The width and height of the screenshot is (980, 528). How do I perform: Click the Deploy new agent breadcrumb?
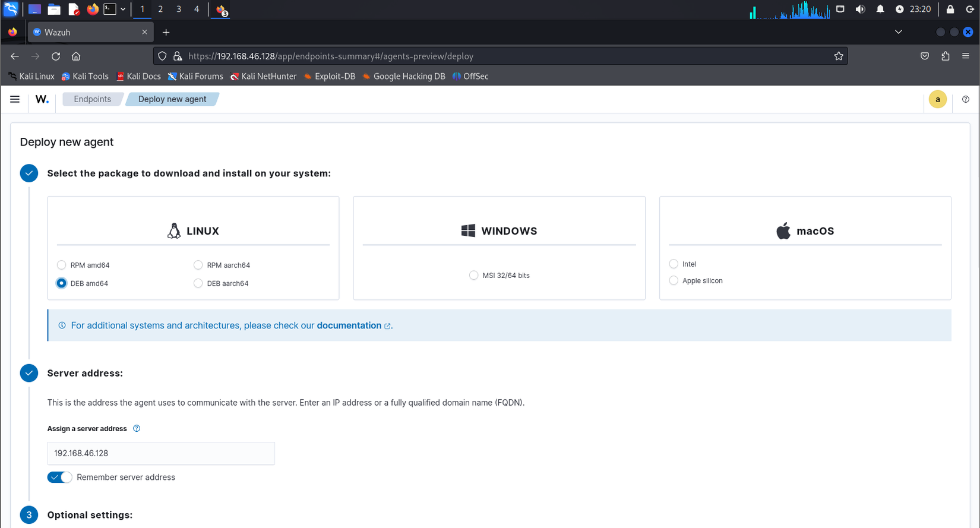coord(172,99)
